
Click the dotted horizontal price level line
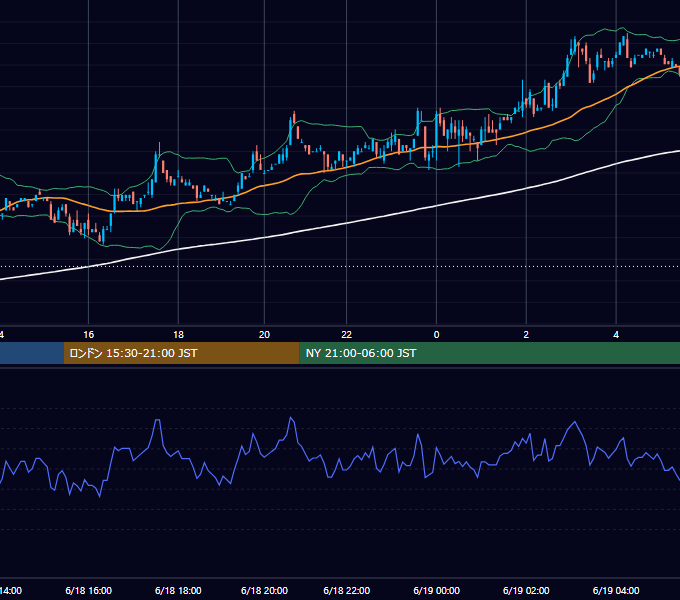tap(340, 267)
